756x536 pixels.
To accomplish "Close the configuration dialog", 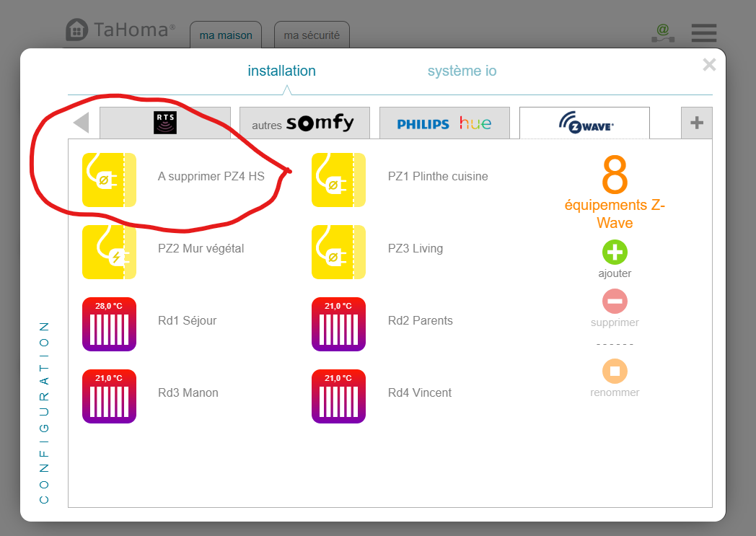I will (x=709, y=65).
